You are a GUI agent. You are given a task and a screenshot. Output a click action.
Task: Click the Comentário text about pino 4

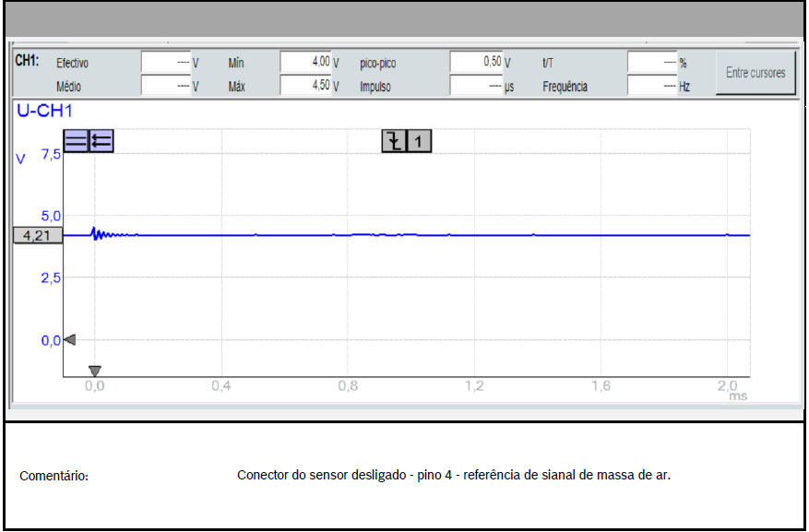(453, 476)
